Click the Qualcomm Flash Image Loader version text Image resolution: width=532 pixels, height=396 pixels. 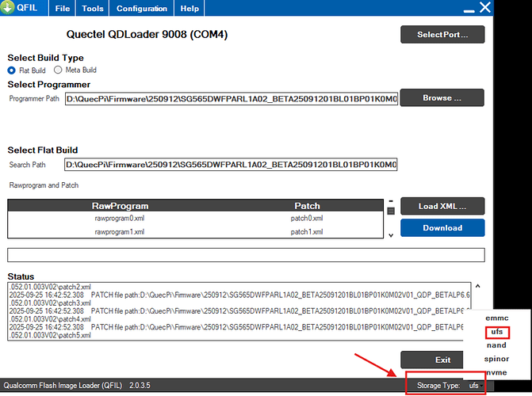77,386
